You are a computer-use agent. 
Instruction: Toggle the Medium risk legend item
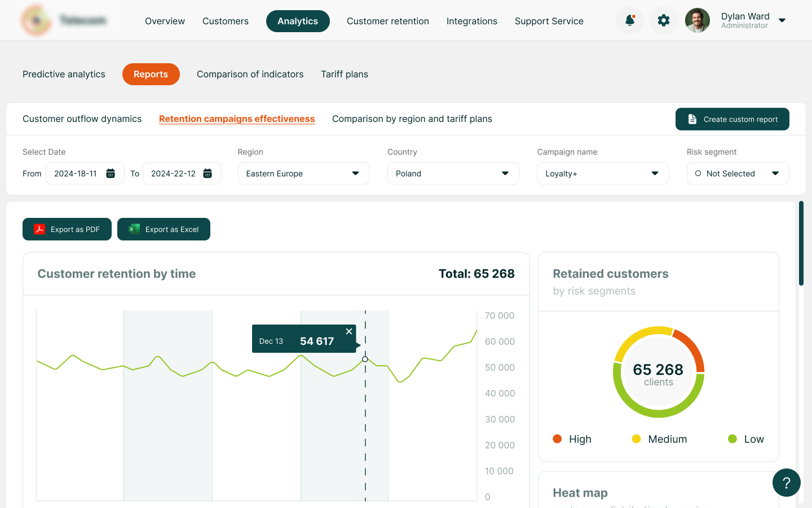coord(659,439)
